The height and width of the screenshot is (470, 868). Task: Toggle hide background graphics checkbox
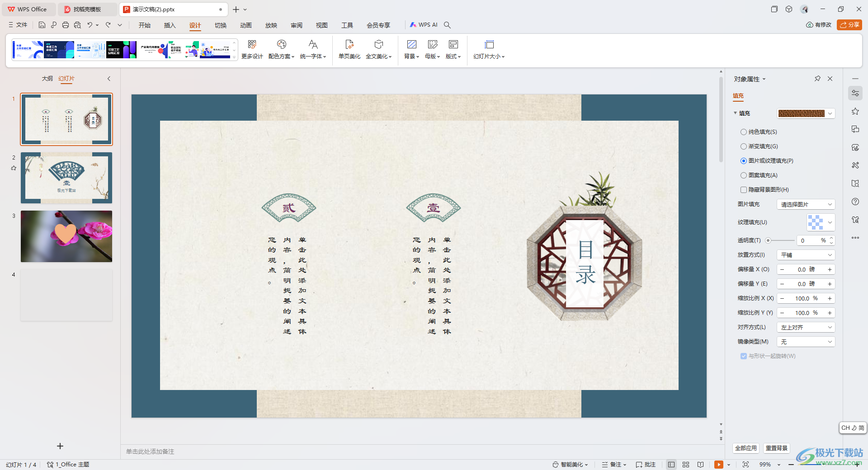(743, 190)
